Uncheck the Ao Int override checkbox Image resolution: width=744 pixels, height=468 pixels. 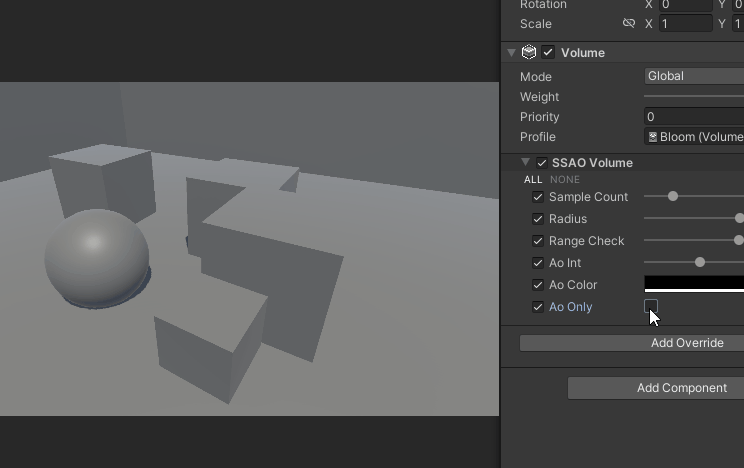(x=538, y=263)
